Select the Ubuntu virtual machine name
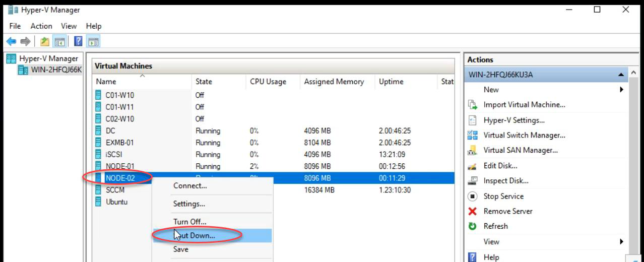 (116, 202)
